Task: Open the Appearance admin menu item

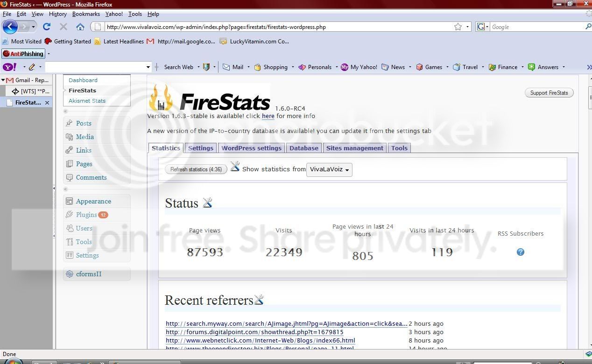Action: [93, 201]
